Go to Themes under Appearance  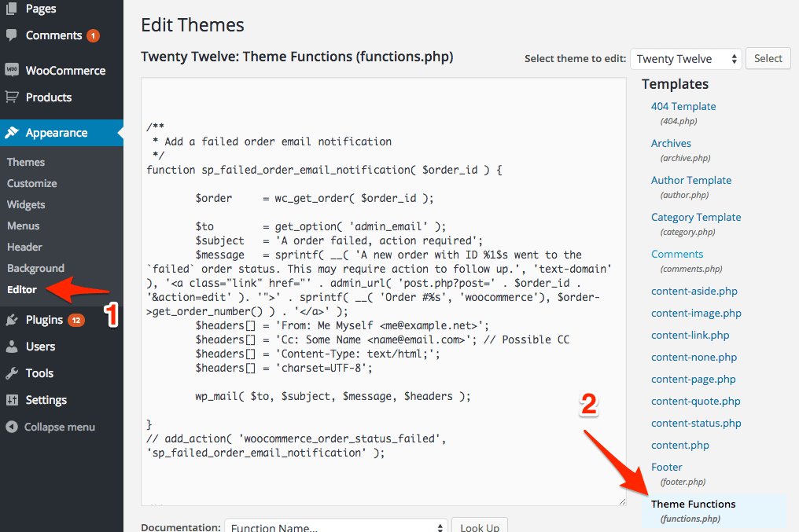pyautogui.click(x=25, y=162)
